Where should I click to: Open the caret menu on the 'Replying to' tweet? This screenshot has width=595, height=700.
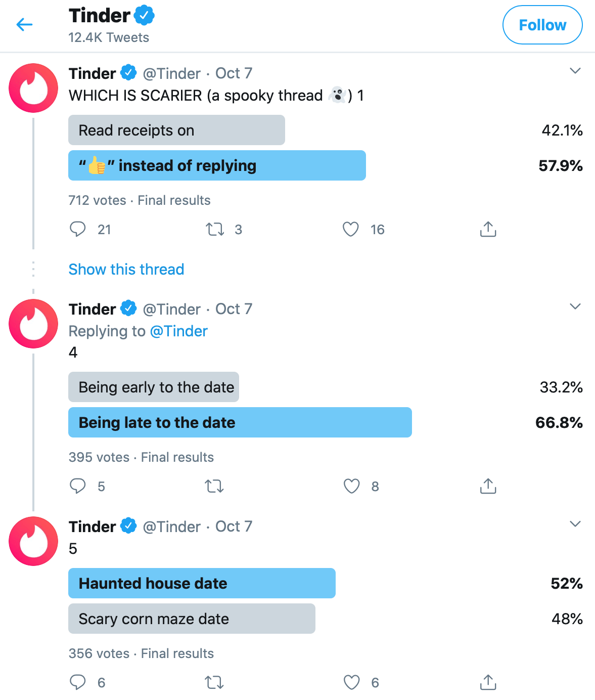click(575, 306)
